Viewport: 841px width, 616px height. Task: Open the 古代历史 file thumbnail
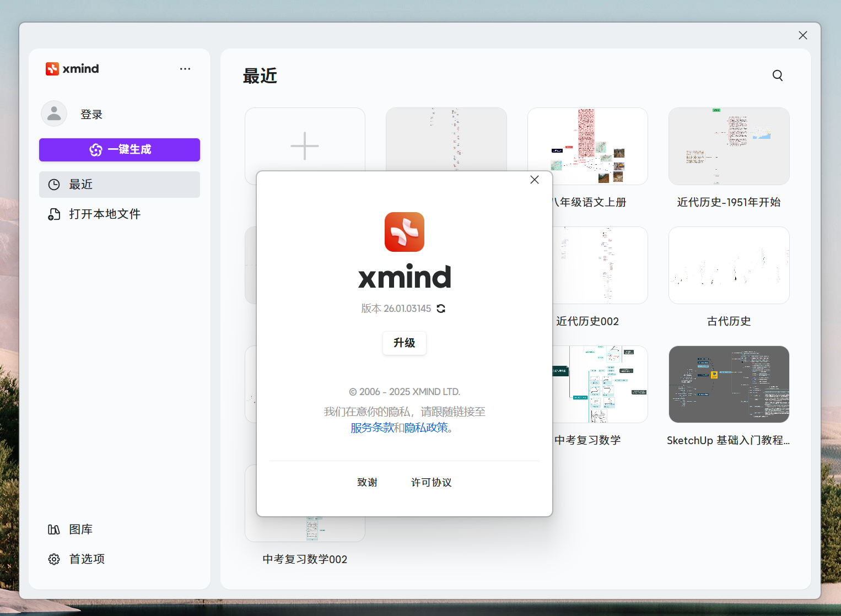[x=729, y=266]
